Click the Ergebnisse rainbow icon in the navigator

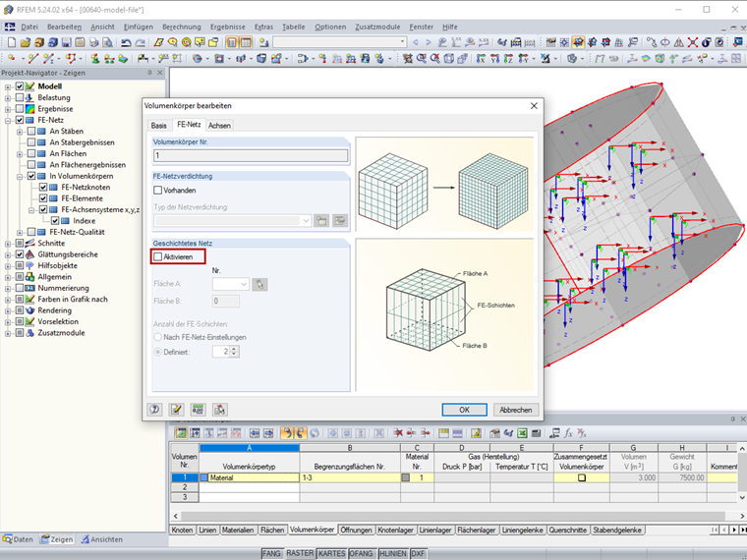click(30, 109)
